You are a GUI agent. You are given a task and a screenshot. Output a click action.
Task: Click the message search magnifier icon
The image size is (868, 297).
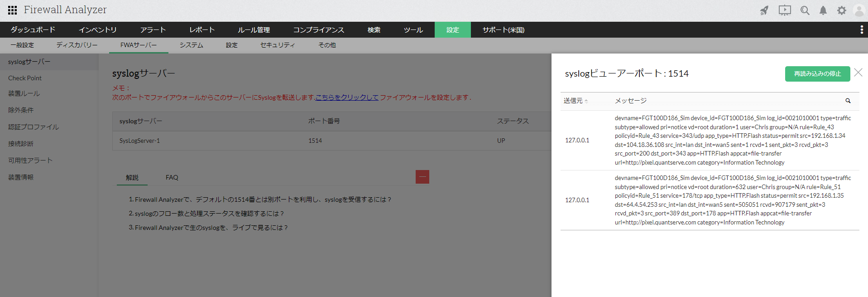coord(848,101)
